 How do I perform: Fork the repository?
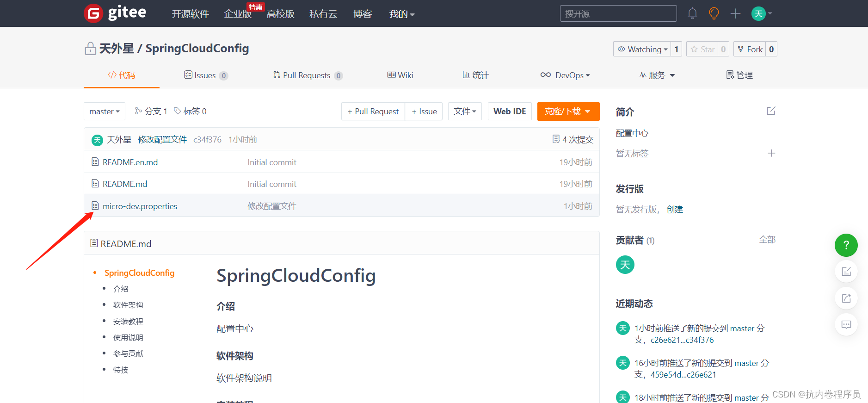tap(750, 49)
